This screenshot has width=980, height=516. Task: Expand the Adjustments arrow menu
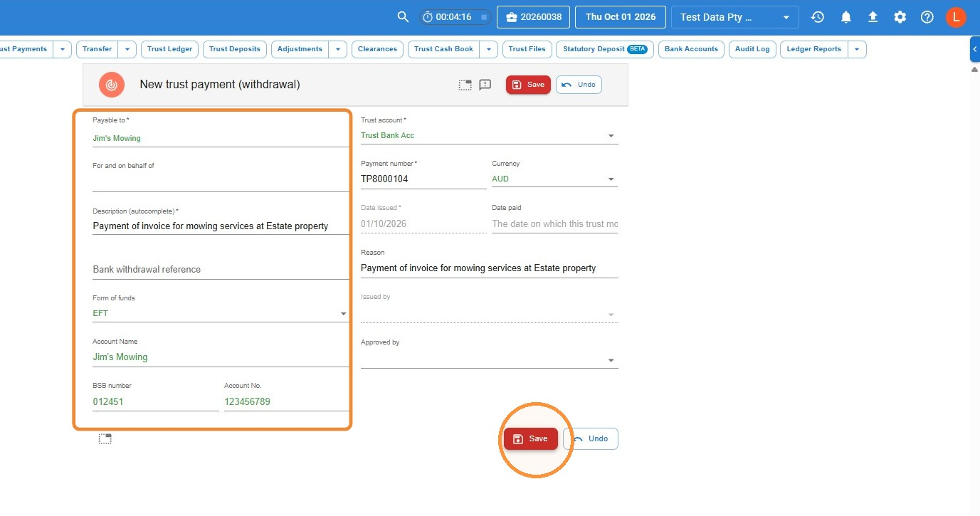point(338,49)
